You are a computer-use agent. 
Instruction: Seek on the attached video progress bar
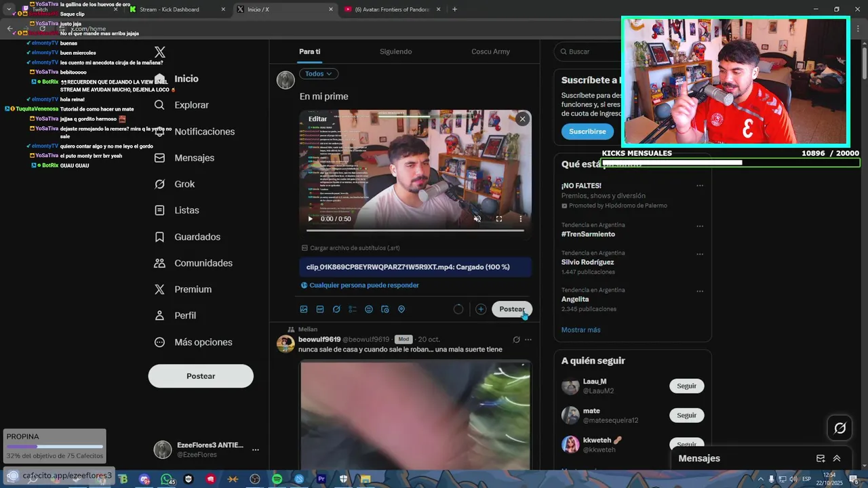[416, 230]
